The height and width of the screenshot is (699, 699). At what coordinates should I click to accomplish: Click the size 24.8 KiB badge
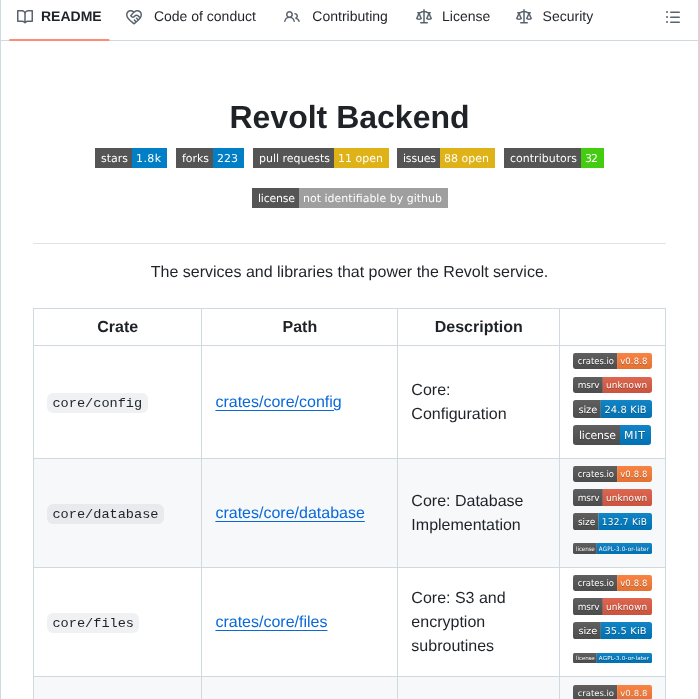613,409
